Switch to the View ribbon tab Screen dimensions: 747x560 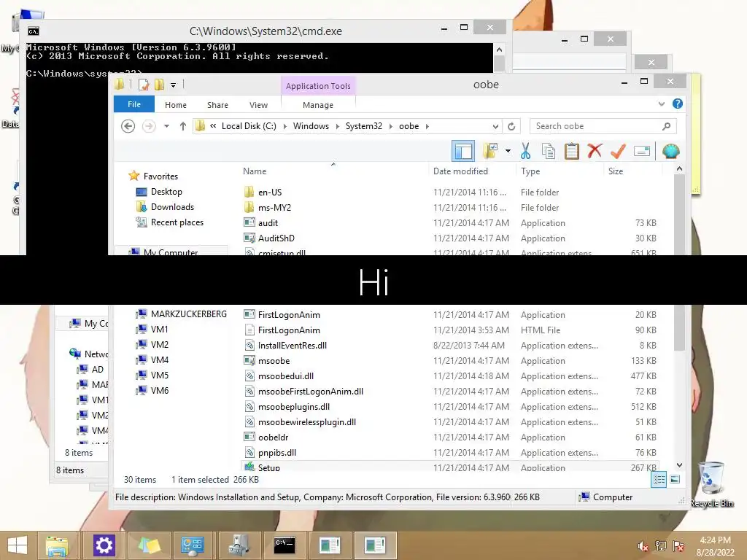pos(259,105)
